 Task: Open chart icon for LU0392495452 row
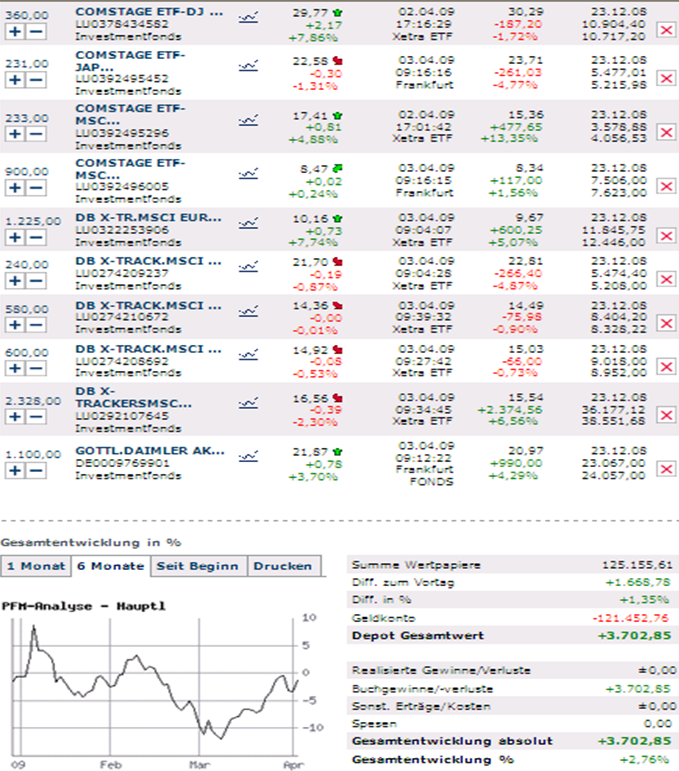click(x=248, y=66)
